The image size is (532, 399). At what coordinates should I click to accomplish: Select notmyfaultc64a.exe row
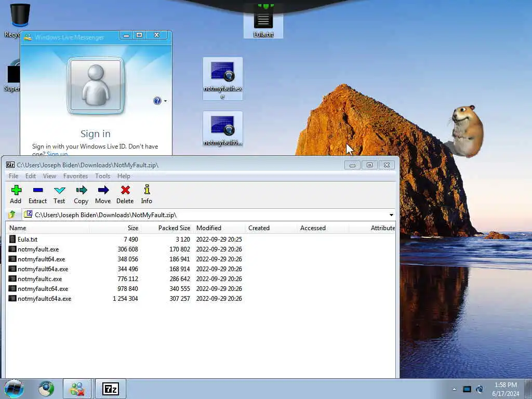pyautogui.click(x=45, y=299)
